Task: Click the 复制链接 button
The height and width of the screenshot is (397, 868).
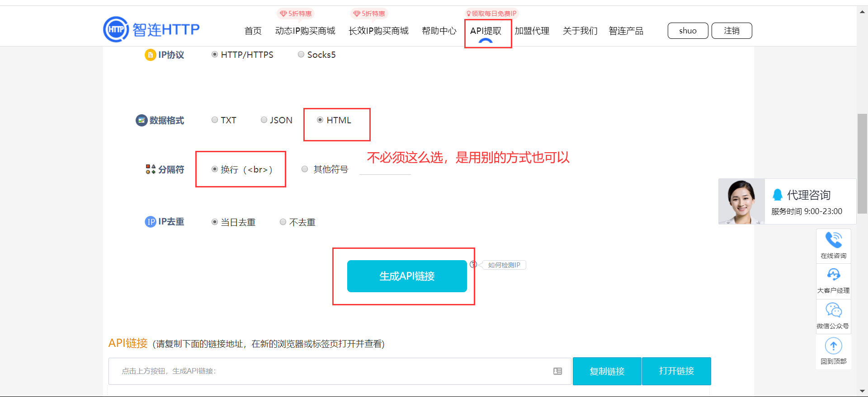Action: [x=607, y=371]
